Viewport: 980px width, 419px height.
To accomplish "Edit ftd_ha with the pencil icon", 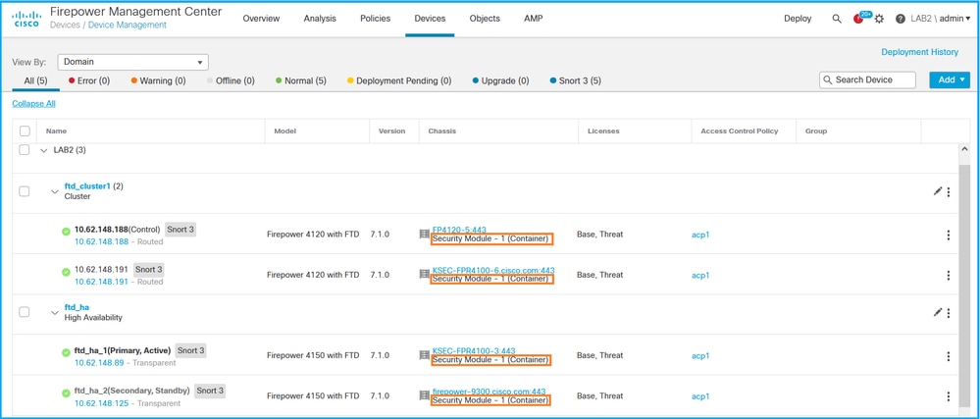I will click(938, 312).
